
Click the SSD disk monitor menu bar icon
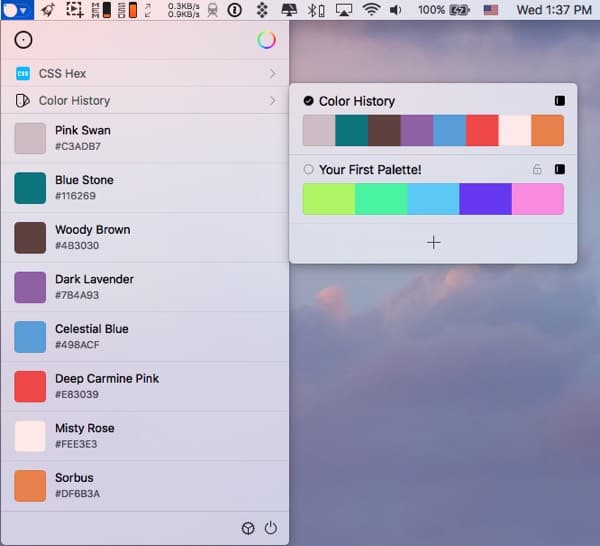point(127,10)
